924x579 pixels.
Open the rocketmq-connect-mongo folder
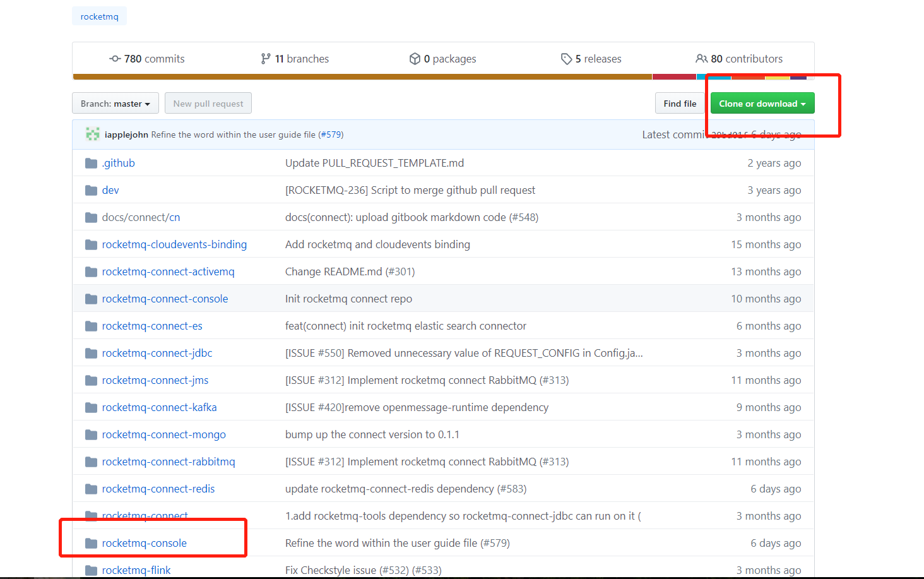coord(163,434)
